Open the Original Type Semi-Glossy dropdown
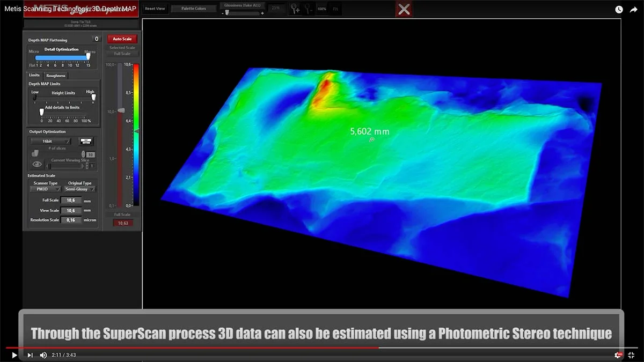The width and height of the screenshot is (644, 362). [79, 189]
